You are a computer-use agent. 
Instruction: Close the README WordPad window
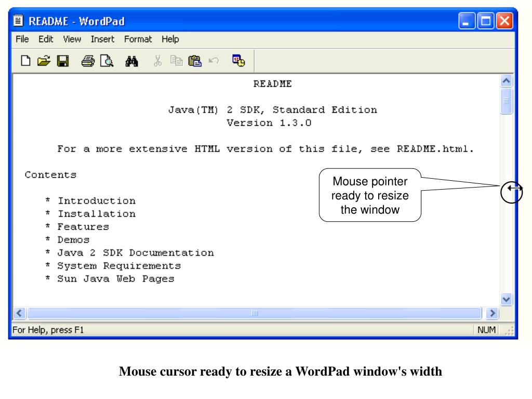[x=504, y=21]
